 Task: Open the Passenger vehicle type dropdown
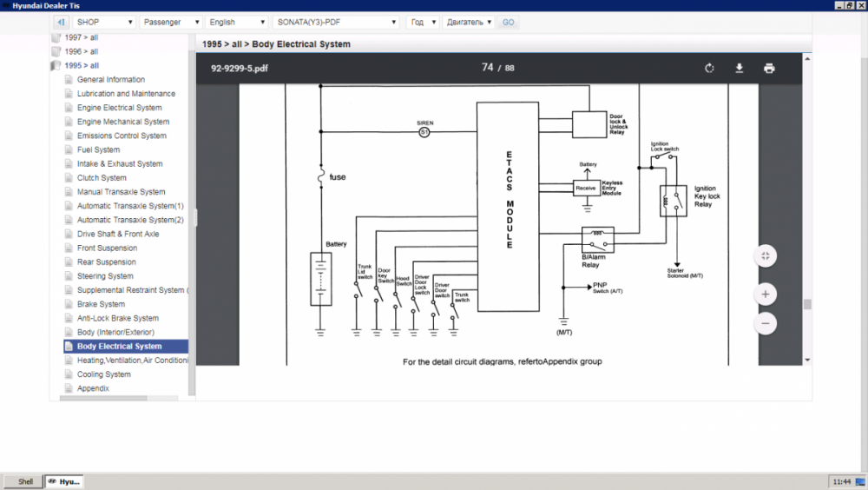tap(171, 22)
